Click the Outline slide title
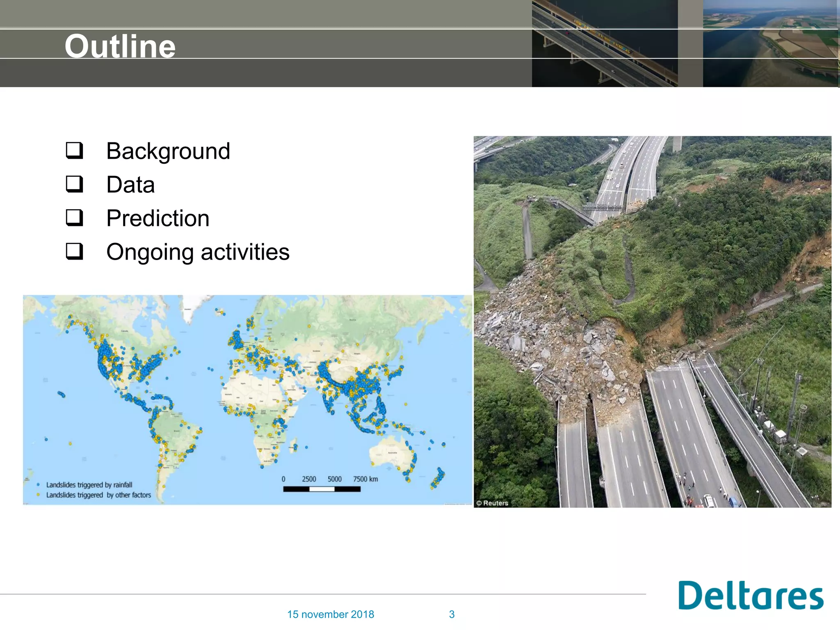The height and width of the screenshot is (630, 840). pos(120,46)
